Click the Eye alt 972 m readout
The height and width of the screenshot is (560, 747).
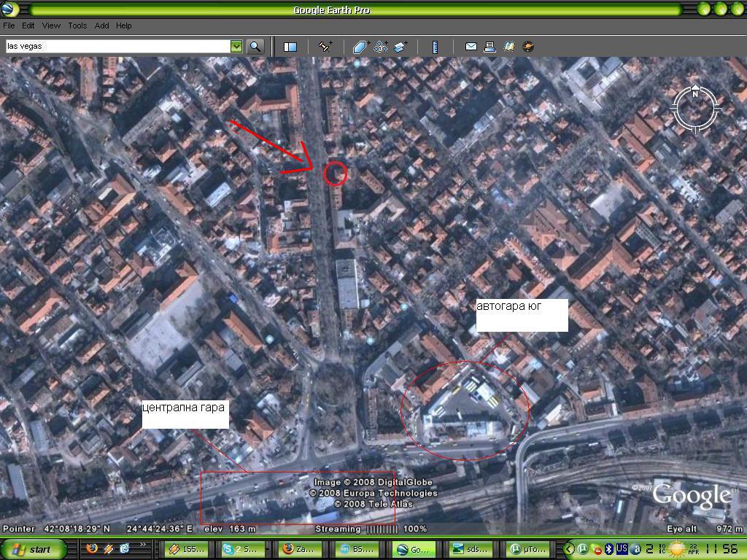point(705,529)
